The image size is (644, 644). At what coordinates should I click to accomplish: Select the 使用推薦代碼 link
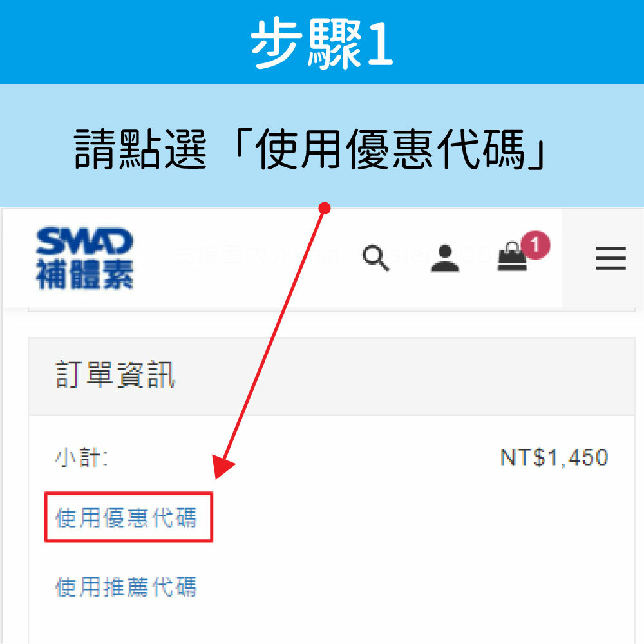pyautogui.click(x=126, y=587)
